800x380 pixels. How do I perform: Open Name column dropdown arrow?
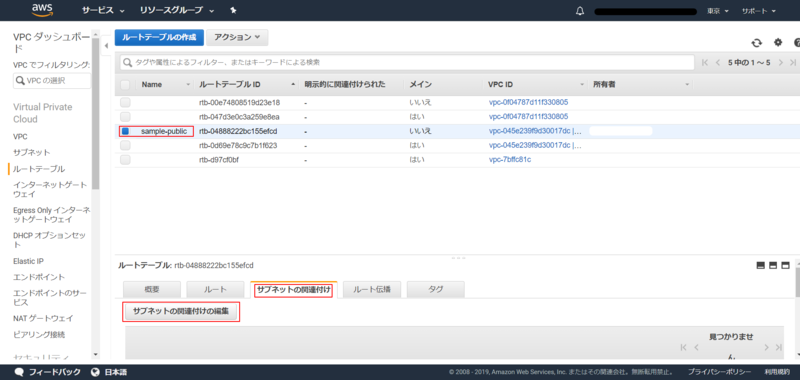point(188,84)
